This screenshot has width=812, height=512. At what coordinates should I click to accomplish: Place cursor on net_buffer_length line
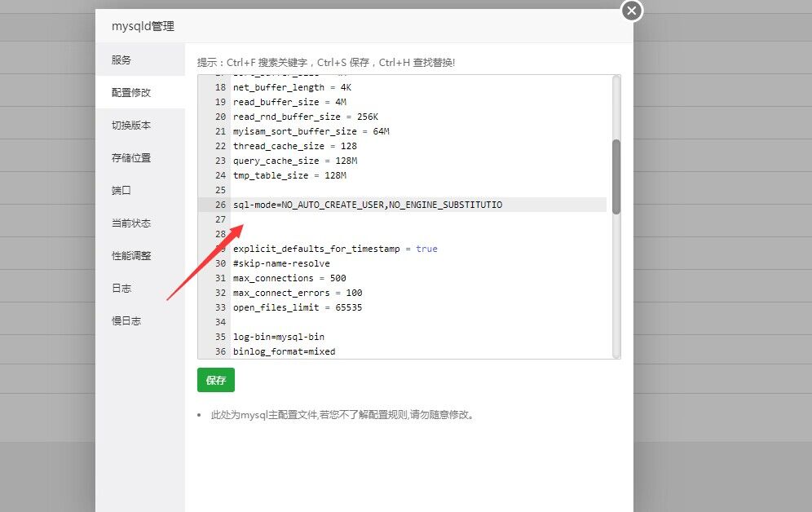tap(292, 87)
